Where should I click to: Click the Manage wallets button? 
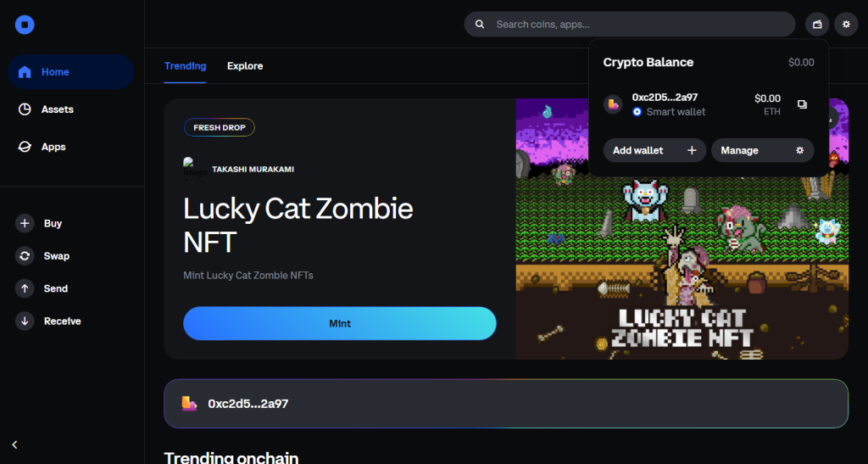(x=762, y=151)
